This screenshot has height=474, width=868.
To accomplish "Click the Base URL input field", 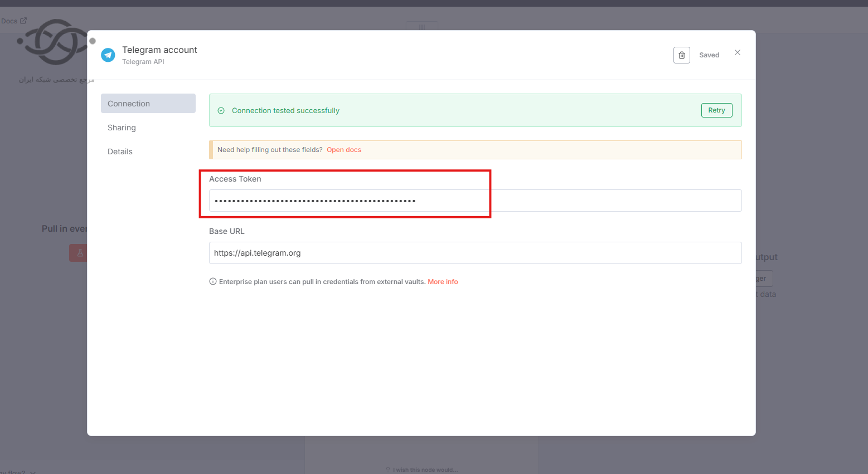I will coord(475,253).
